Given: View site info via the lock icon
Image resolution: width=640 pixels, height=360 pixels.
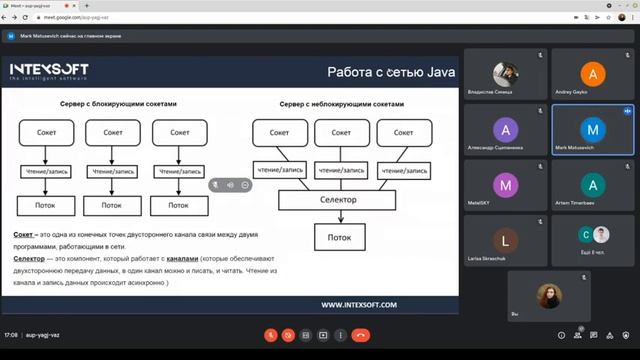Looking at the screenshot, I should (x=38, y=18).
